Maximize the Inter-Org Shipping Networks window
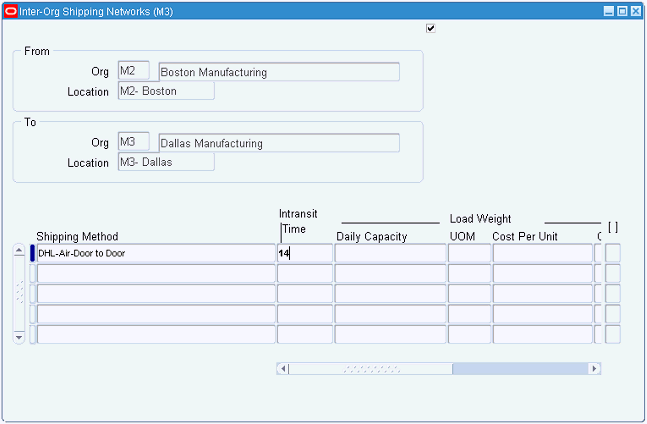Viewport: 647px width, 424px height. [x=622, y=11]
